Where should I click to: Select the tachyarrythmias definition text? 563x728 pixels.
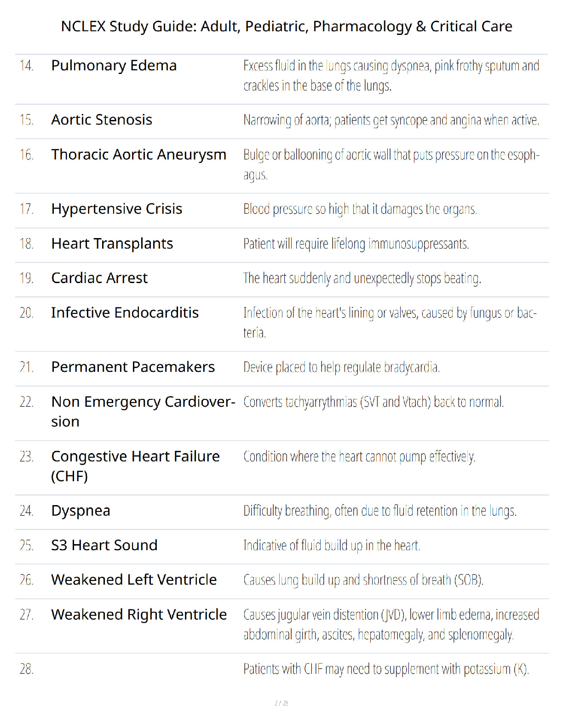coord(373,402)
